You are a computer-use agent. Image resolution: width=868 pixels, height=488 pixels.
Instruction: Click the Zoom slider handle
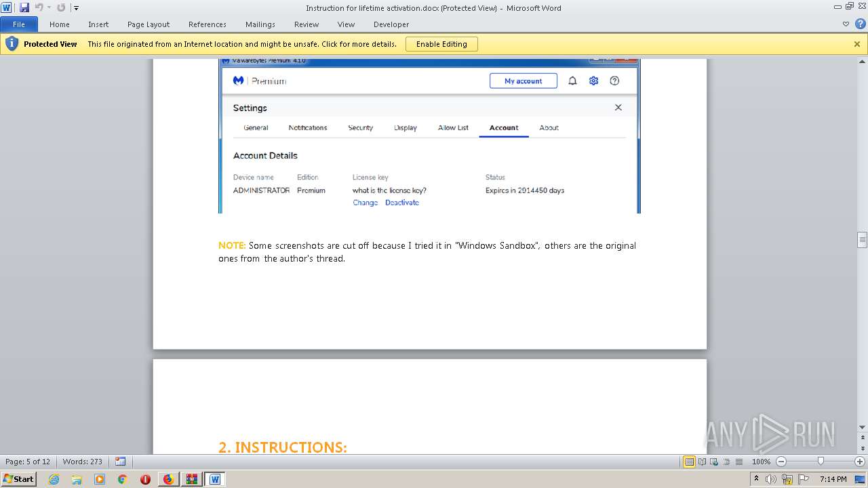[821, 462]
